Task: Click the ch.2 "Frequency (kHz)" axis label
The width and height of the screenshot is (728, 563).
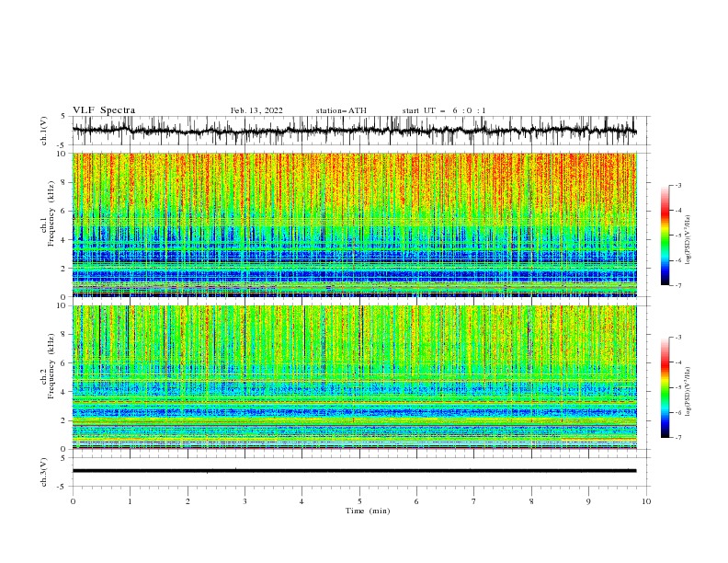Action: 52,365
